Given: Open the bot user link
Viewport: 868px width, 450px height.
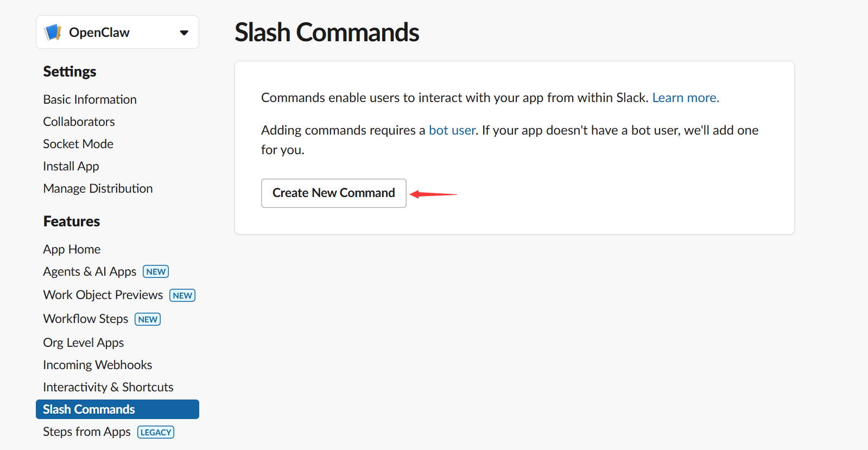Looking at the screenshot, I should coord(452,130).
